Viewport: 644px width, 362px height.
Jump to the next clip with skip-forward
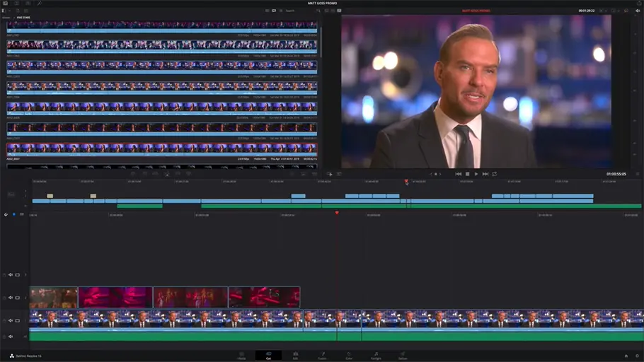coord(485,174)
